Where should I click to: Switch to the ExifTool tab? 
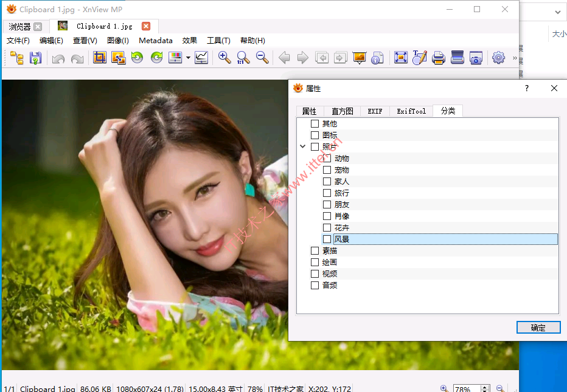click(411, 111)
